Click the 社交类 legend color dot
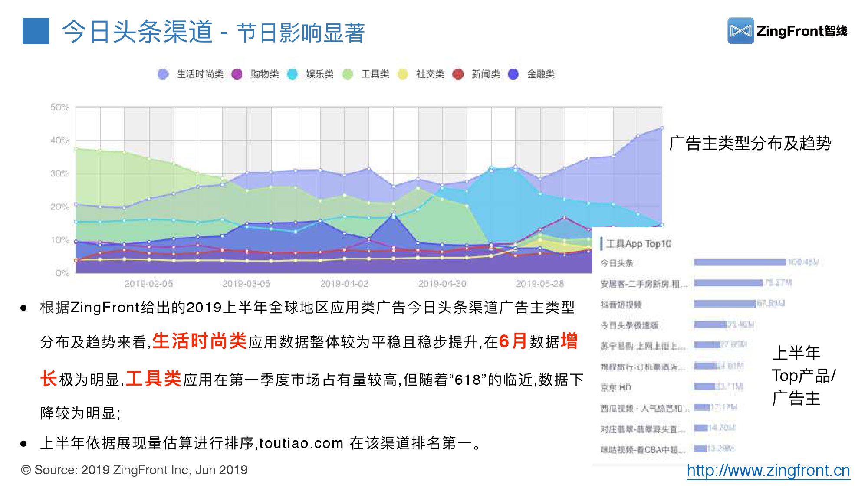The width and height of the screenshot is (868, 488). click(x=403, y=74)
